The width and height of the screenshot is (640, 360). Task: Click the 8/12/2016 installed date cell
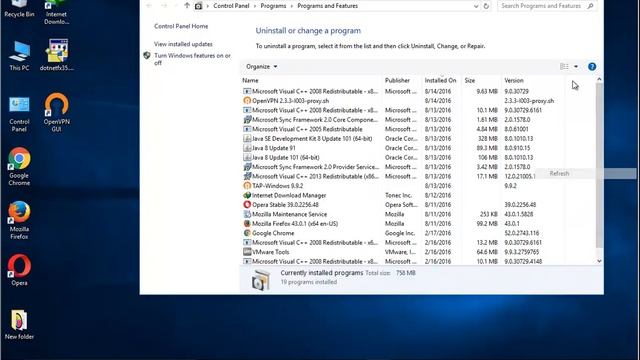point(438,195)
